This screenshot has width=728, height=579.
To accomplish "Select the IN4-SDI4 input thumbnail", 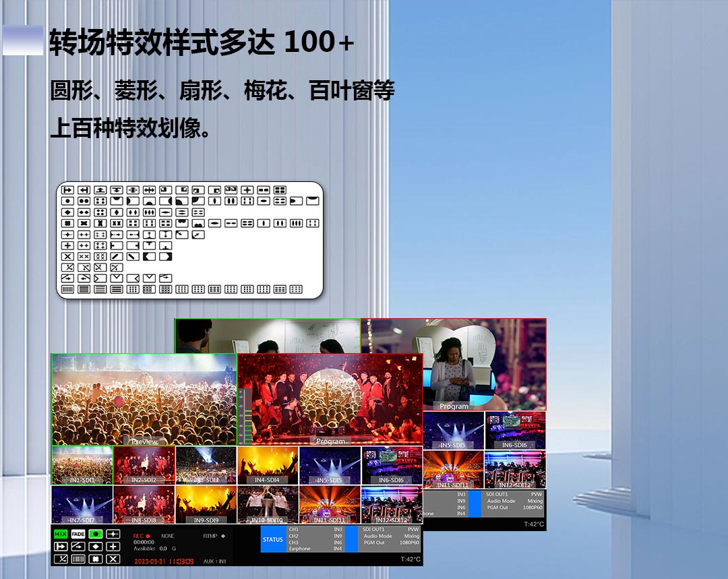I will click(268, 466).
